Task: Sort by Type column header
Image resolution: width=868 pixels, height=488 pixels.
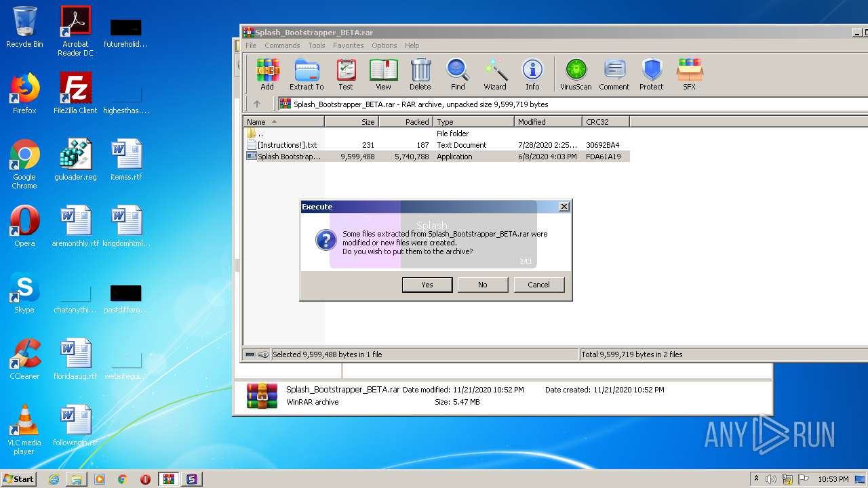Action: (x=473, y=122)
